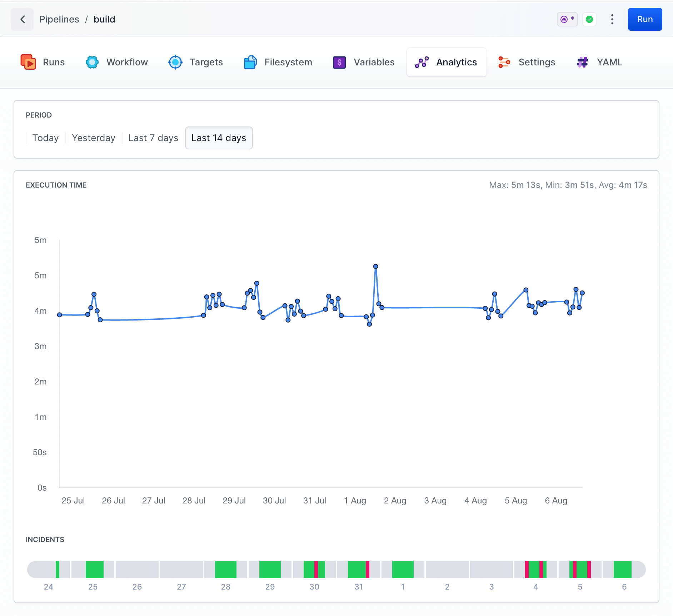Open the Runs tab icon
This screenshot has width=673, height=616.
click(x=28, y=62)
